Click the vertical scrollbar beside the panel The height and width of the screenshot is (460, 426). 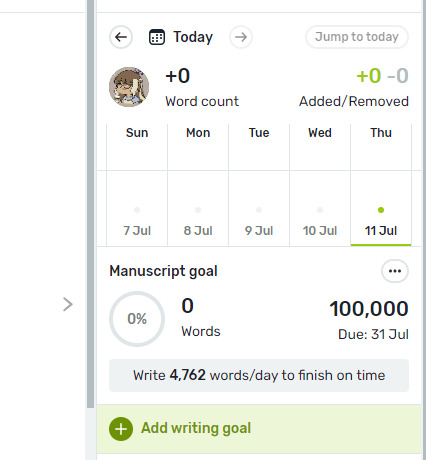[x=90, y=203]
